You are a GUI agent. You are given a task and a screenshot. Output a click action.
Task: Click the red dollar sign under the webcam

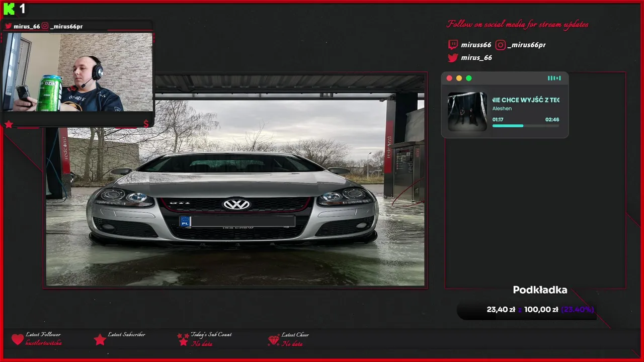(x=146, y=124)
